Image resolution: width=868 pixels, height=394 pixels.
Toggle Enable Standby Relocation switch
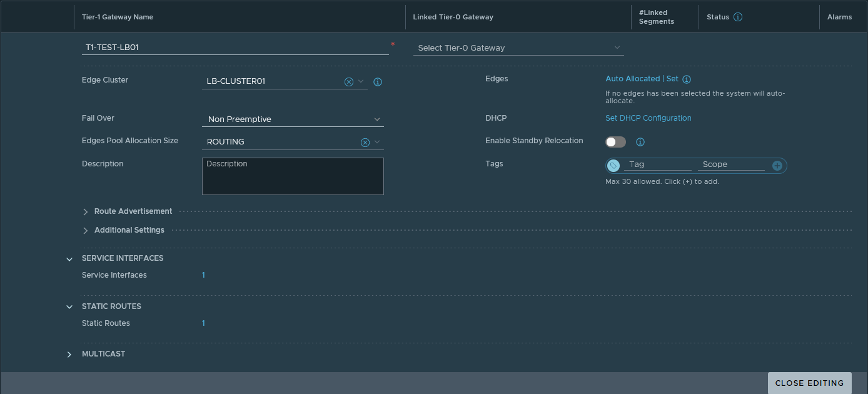pyautogui.click(x=615, y=142)
